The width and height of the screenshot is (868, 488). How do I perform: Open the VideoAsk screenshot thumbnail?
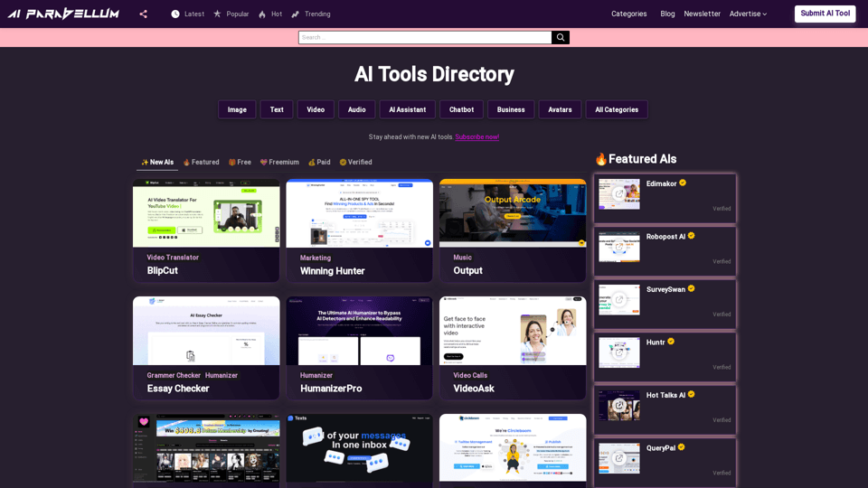[513, 331]
